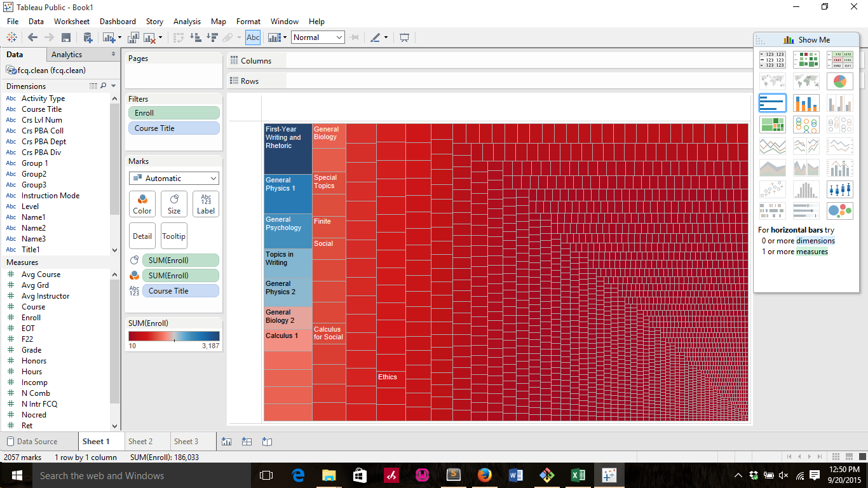
Task: Open the Analysis menu
Action: [187, 21]
